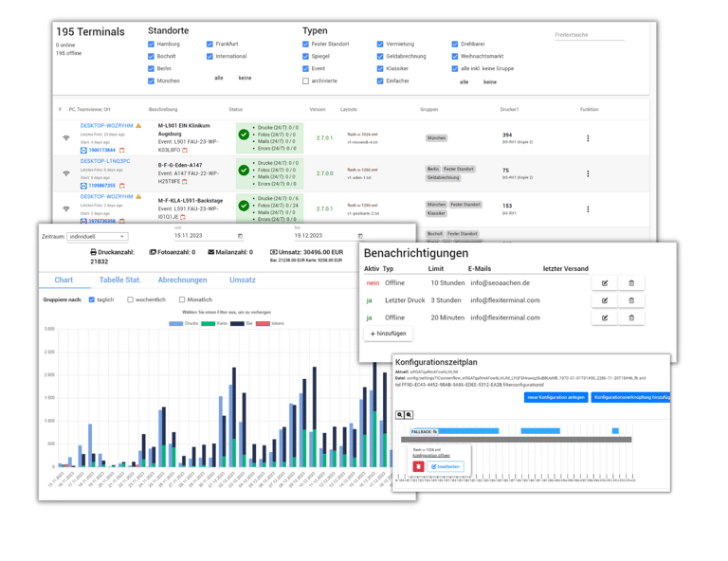Switch to the Chart tab
This screenshot has width=728, height=561.
click(64, 280)
